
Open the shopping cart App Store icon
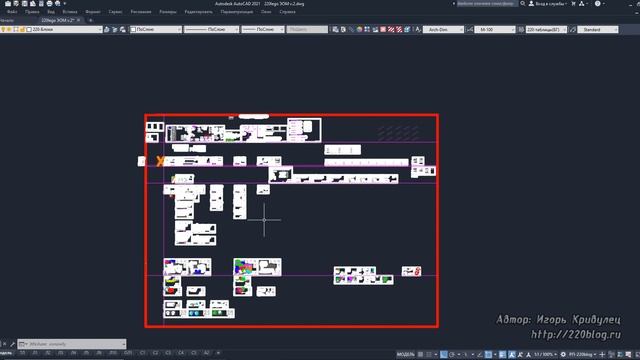tap(573, 4)
